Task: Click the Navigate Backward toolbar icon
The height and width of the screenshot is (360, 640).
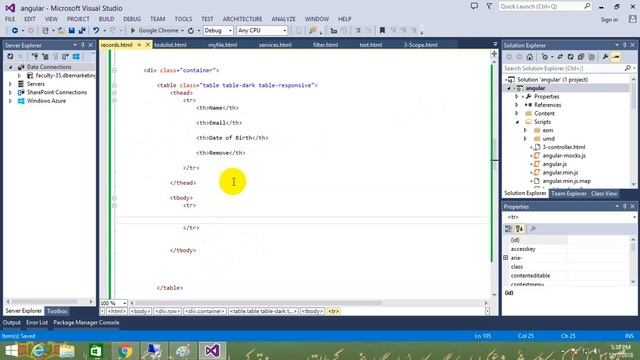Action: coord(14,31)
